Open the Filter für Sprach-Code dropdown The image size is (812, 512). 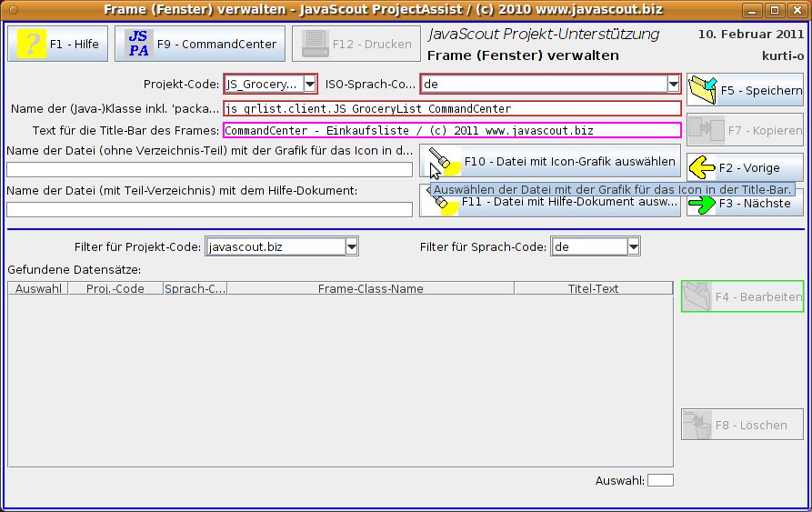click(633, 247)
